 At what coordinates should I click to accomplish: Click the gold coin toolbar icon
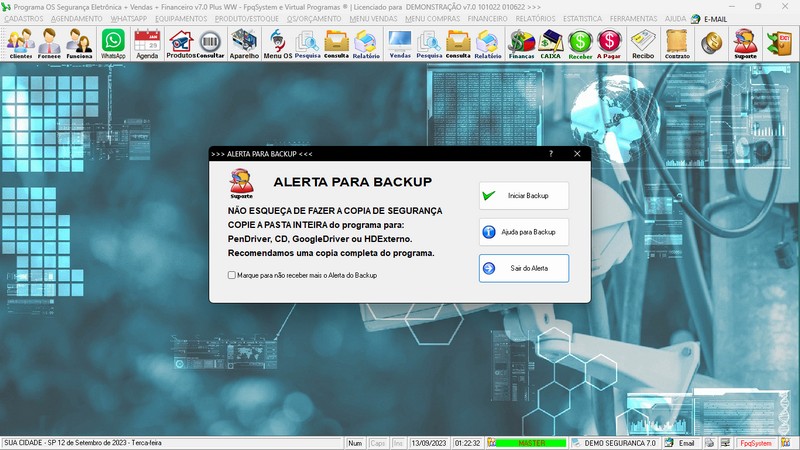pyautogui.click(x=711, y=44)
